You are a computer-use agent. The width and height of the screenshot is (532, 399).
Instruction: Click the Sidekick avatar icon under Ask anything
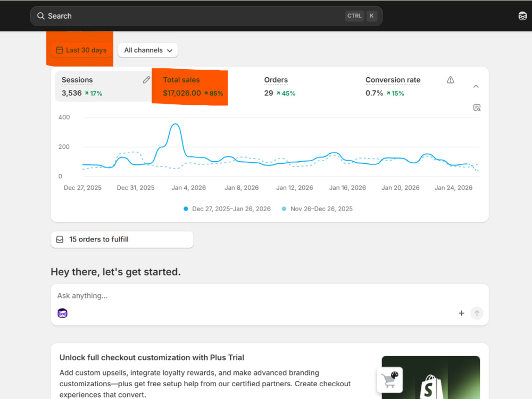click(x=62, y=313)
